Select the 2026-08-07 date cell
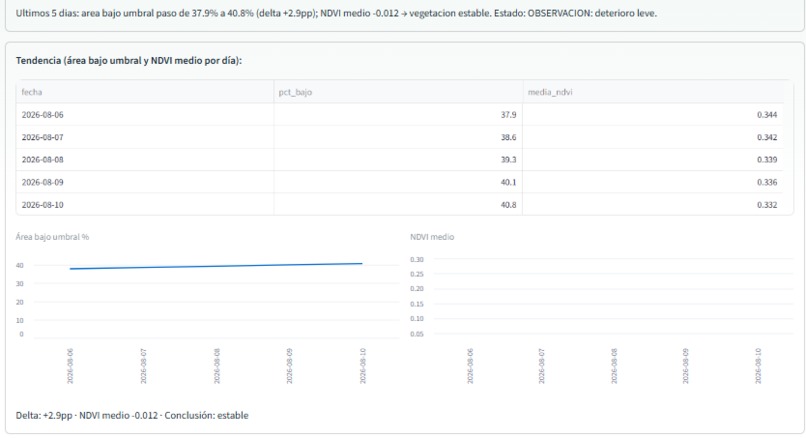This screenshot has width=806, height=438. [145, 137]
